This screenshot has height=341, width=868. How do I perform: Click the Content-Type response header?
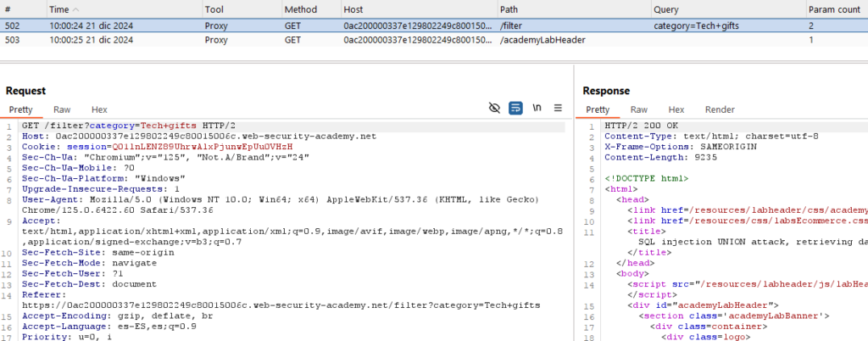click(x=711, y=137)
